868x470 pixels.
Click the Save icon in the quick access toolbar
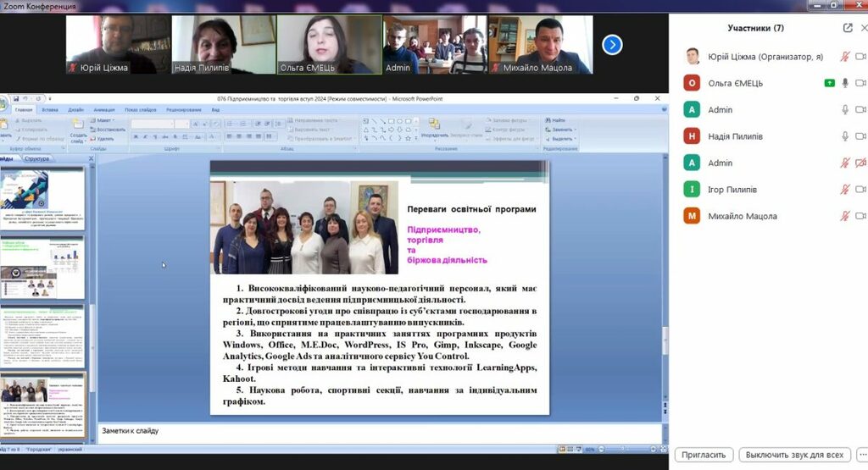(15, 99)
